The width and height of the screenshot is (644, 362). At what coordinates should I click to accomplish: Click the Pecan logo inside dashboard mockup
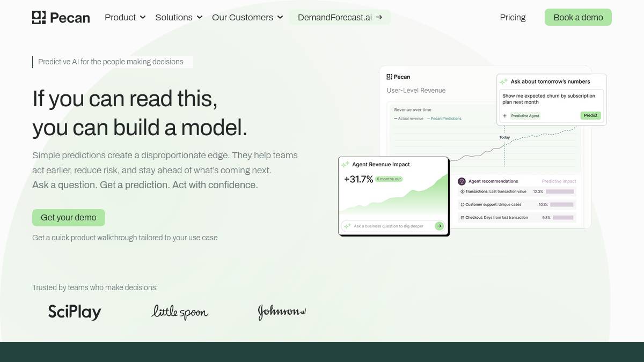[x=398, y=77]
